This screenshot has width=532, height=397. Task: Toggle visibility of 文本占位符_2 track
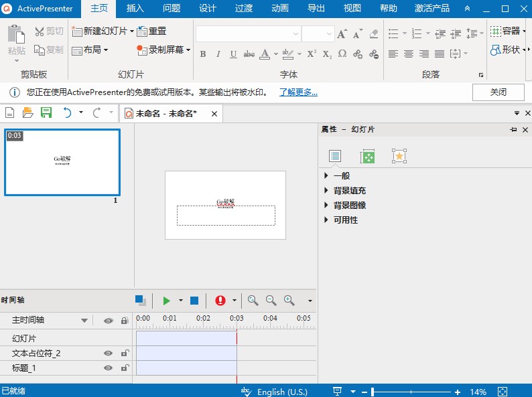[x=108, y=353]
